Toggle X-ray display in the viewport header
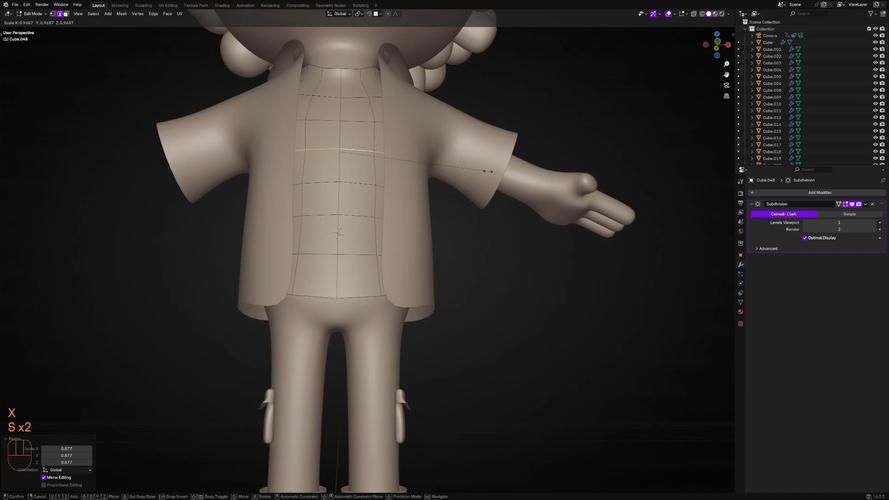This screenshot has height=500, width=889. coord(695,14)
